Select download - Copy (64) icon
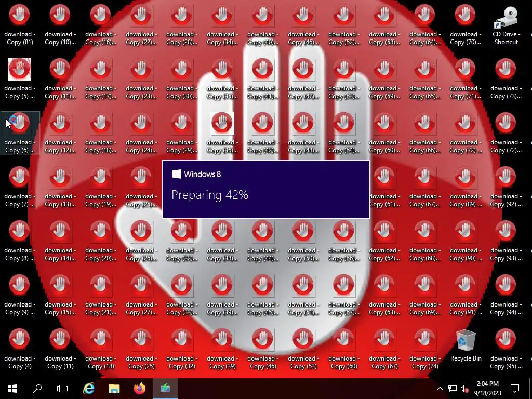This screenshot has height=399, width=532. [425, 25]
